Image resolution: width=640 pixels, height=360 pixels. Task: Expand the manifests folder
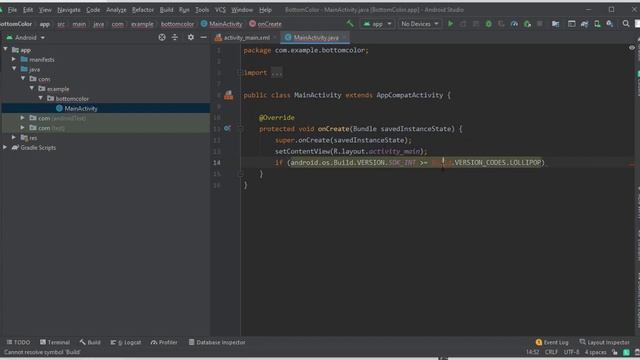14,59
